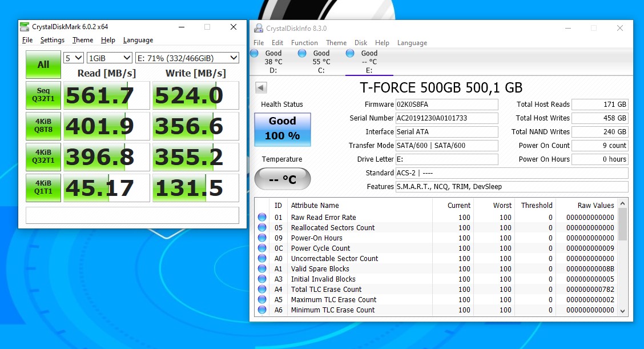Click the Serial Number field
Screen dimensions: 644x349
(x=447, y=118)
